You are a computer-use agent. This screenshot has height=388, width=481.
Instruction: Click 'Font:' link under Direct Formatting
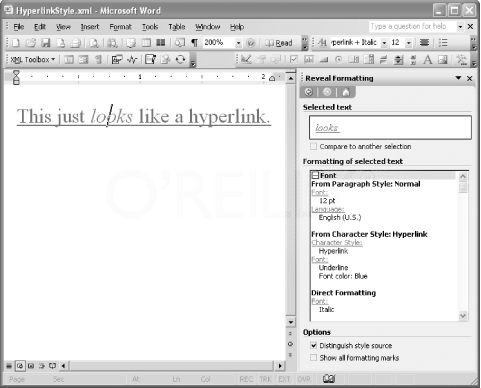click(320, 301)
